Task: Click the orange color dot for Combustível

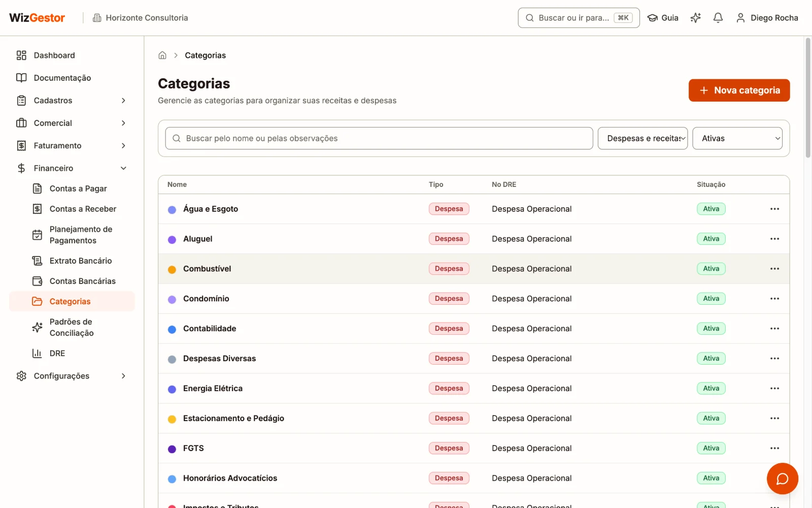Action: [x=172, y=269]
